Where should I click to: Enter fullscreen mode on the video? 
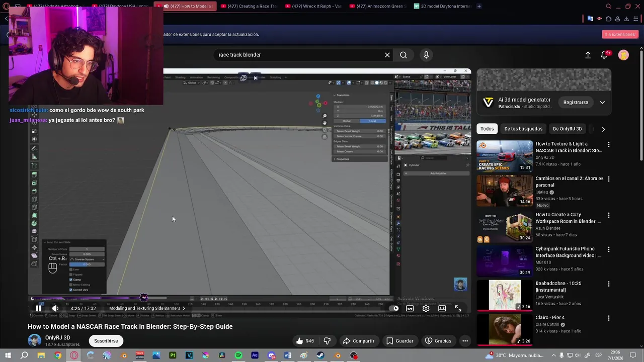pyautogui.click(x=458, y=308)
